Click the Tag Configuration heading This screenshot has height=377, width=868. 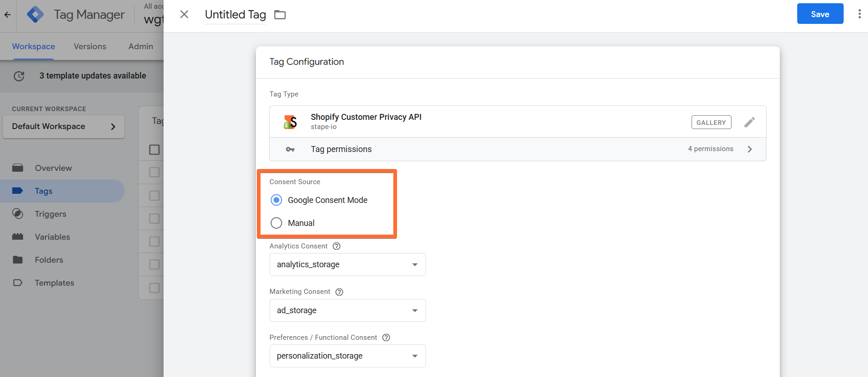[306, 62]
